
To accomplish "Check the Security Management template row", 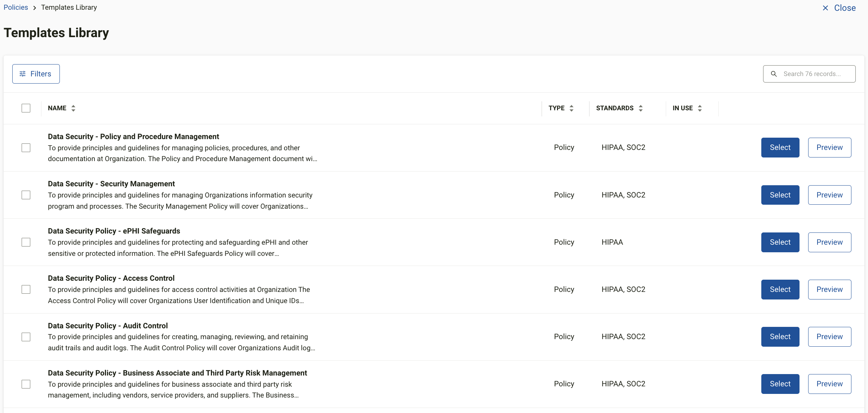I will (26, 195).
